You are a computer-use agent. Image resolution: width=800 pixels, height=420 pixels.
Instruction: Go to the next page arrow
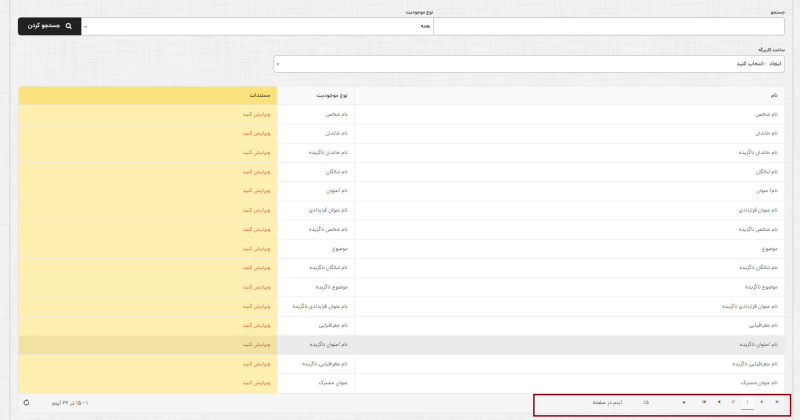tap(718, 401)
